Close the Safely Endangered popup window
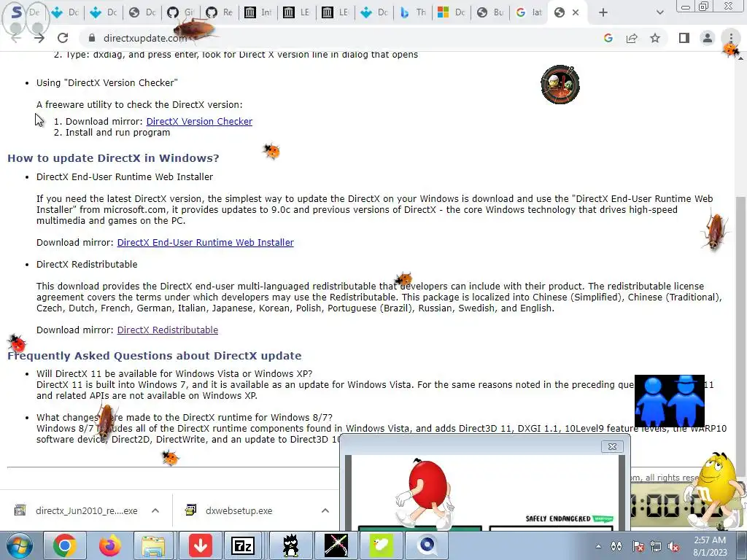Screen dimensions: 747x560 coord(612,446)
